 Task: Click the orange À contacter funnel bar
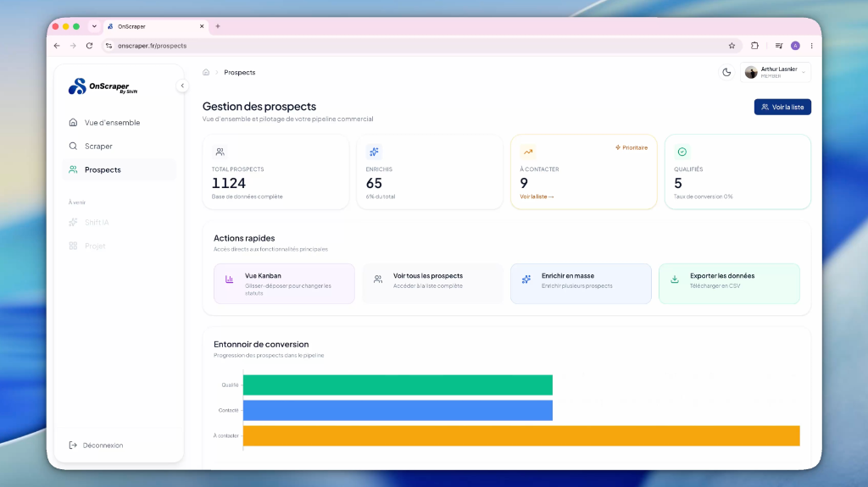coord(521,435)
